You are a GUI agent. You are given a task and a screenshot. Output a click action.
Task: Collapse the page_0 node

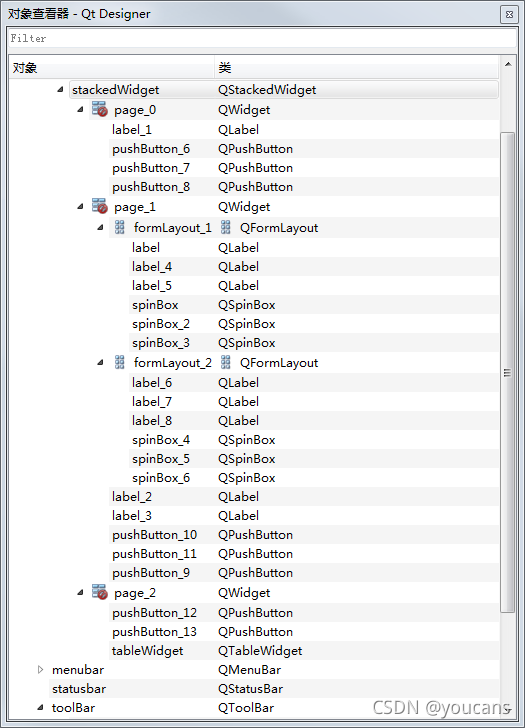(80, 110)
